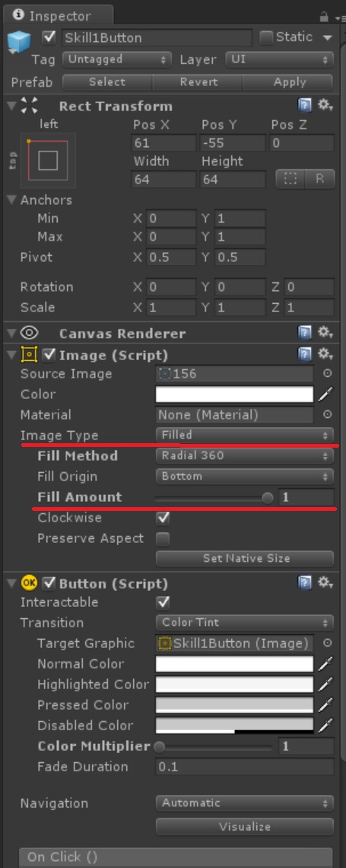
Task: Select the Inspector tab
Action: [x=59, y=15]
